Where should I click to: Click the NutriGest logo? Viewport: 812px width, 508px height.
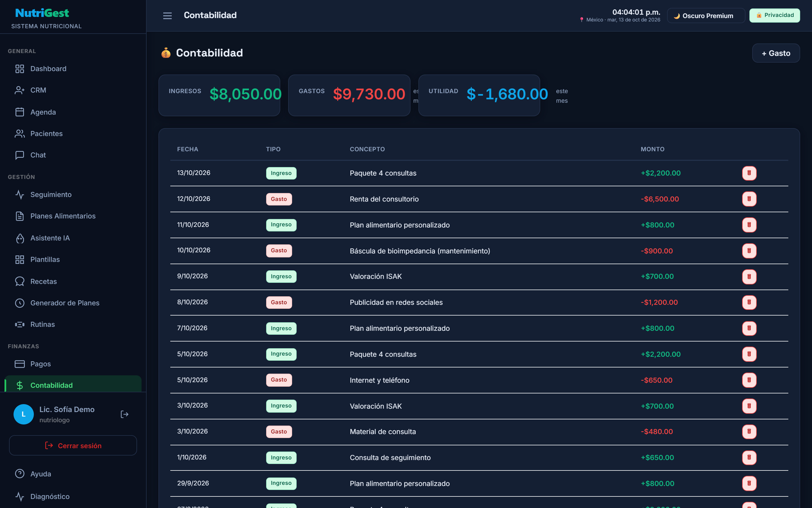[42, 13]
